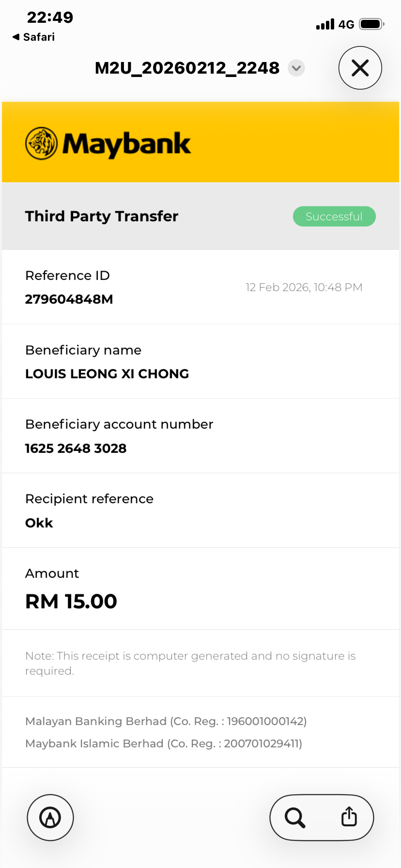The height and width of the screenshot is (868, 401).
Task: Tap the Maybank tiger logo
Action: (41, 143)
